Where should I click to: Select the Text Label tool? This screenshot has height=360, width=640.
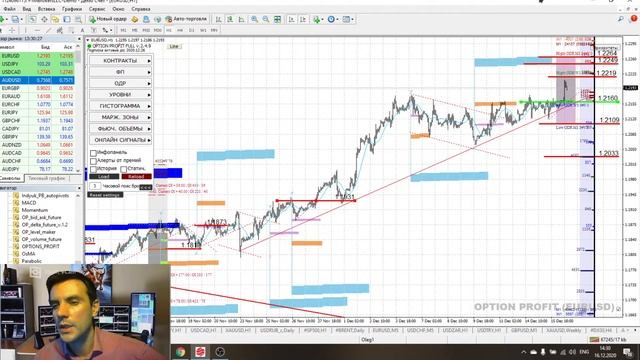pyautogui.click(x=93, y=30)
